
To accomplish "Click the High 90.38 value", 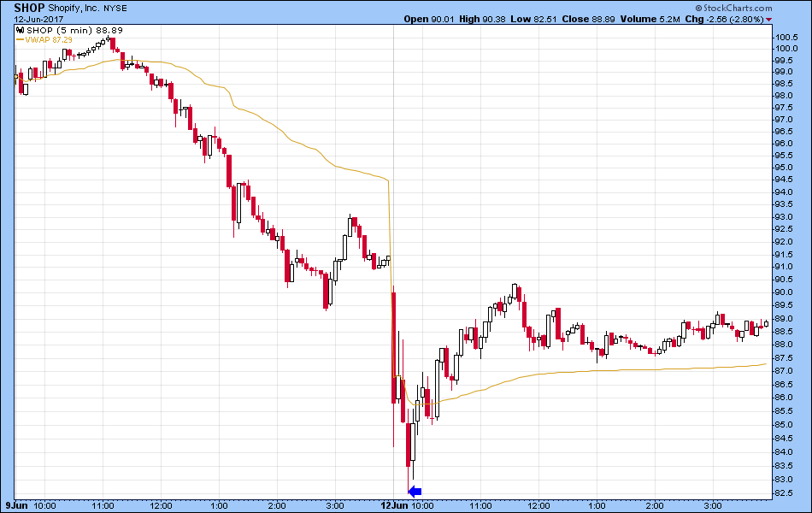I will click(482, 19).
